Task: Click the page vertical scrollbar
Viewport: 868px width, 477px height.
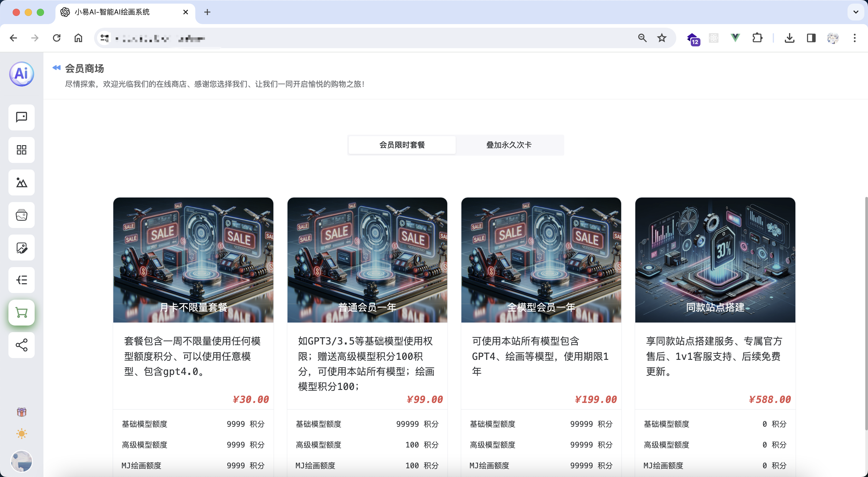Action: pos(866,313)
